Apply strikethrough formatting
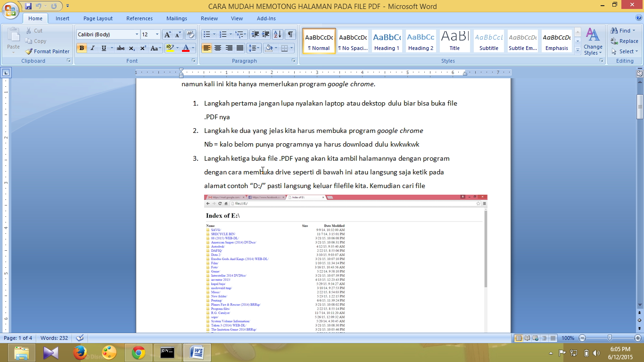Image resolution: width=644 pixels, height=362 pixels. [121, 48]
